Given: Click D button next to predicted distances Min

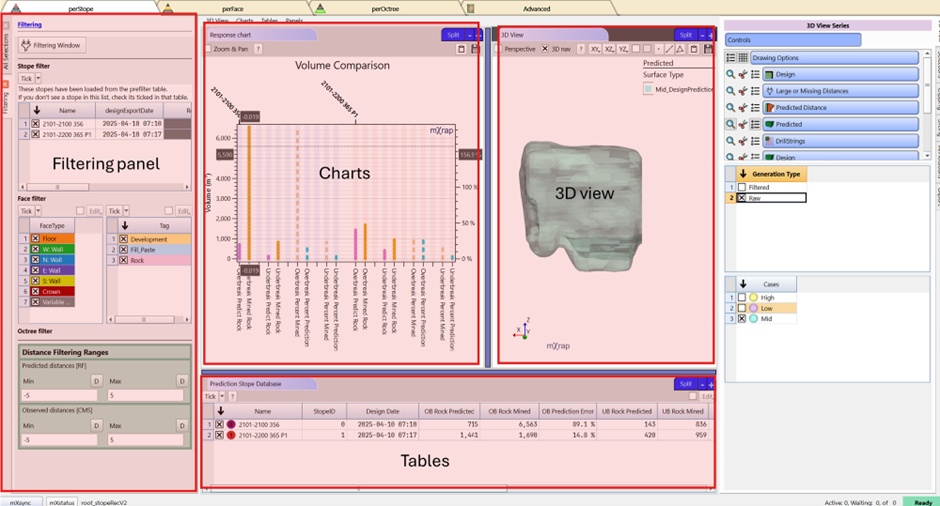Looking at the screenshot, I should coord(96,381).
